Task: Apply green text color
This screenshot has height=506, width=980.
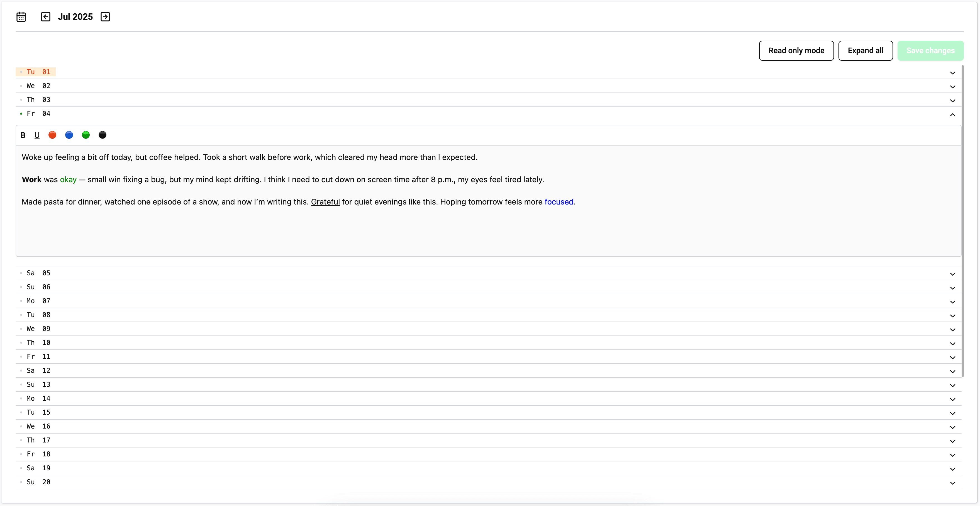Action: click(x=86, y=135)
